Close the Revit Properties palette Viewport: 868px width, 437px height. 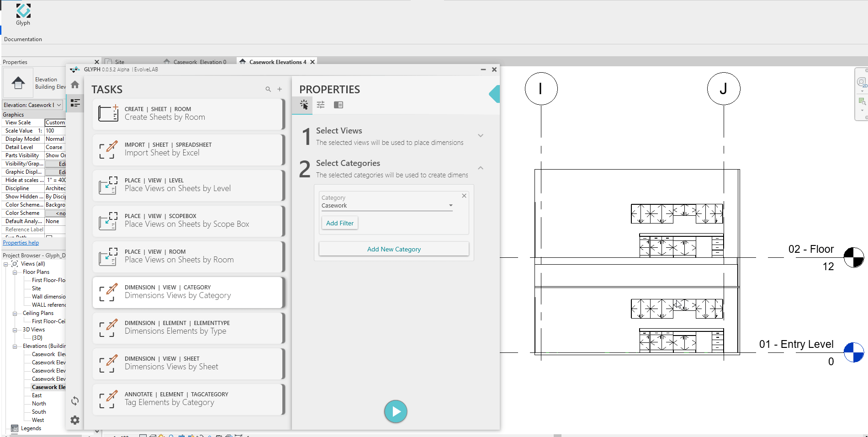[x=97, y=62]
